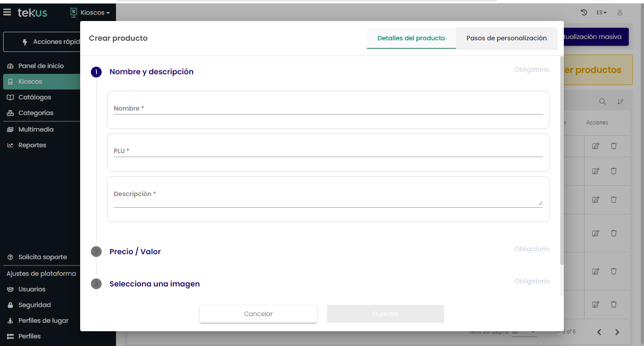
Task: Select the Detalles del producto tab
Action: [x=411, y=38]
